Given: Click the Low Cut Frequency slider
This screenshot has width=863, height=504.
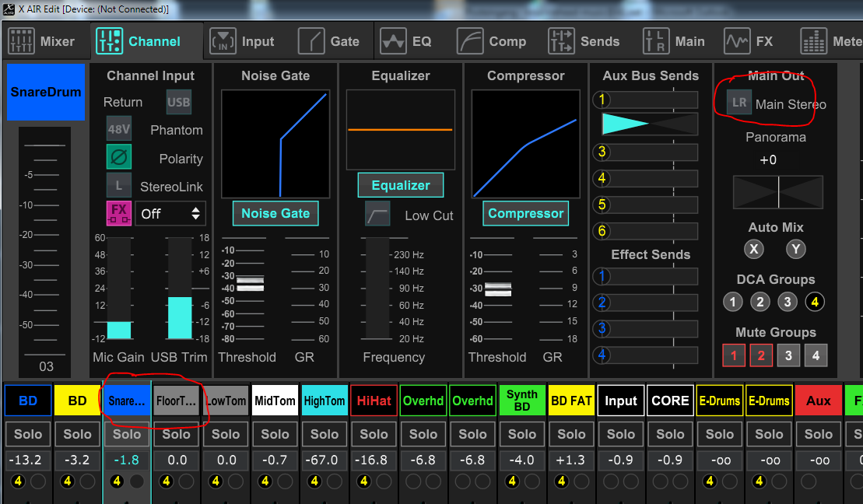Looking at the screenshot, I should pyautogui.click(x=377, y=289).
